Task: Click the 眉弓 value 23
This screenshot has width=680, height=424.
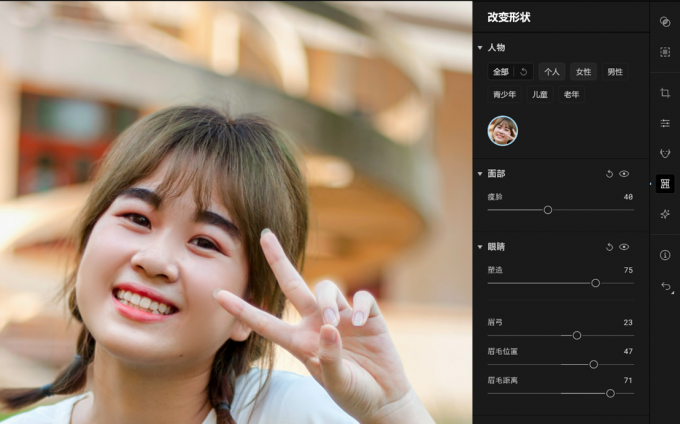Action: coord(628,323)
